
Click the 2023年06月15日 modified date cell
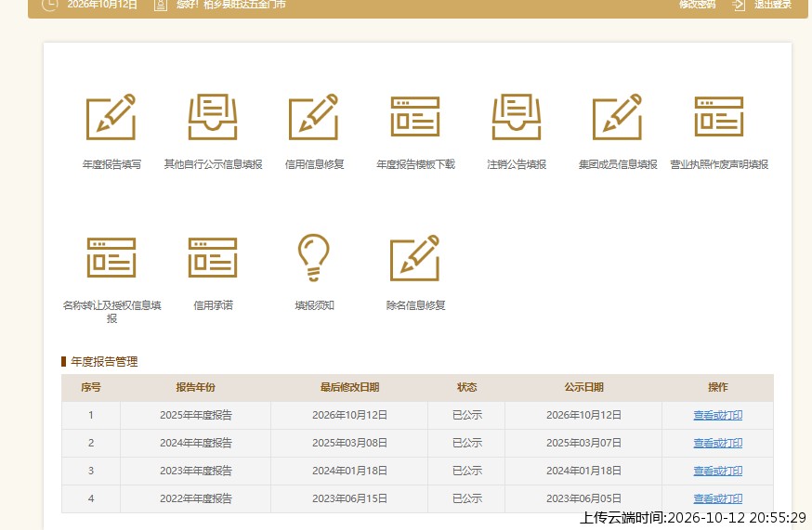coord(349,499)
